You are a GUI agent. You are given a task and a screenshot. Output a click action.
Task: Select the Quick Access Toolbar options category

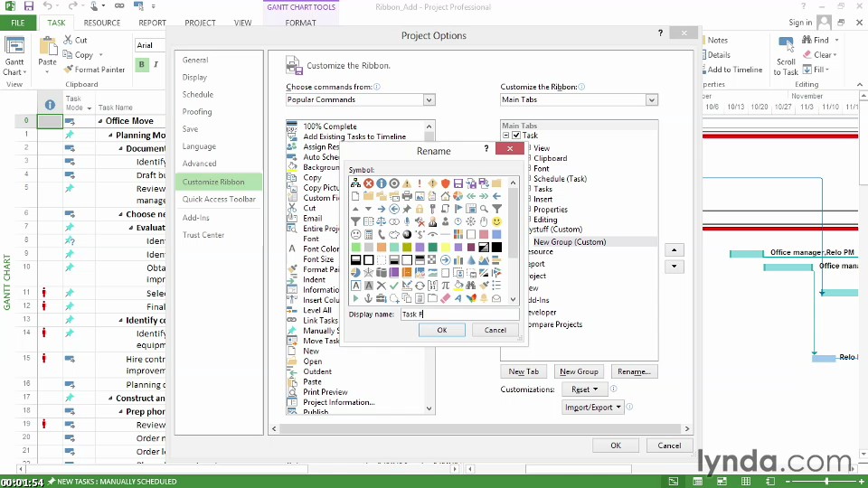(219, 199)
